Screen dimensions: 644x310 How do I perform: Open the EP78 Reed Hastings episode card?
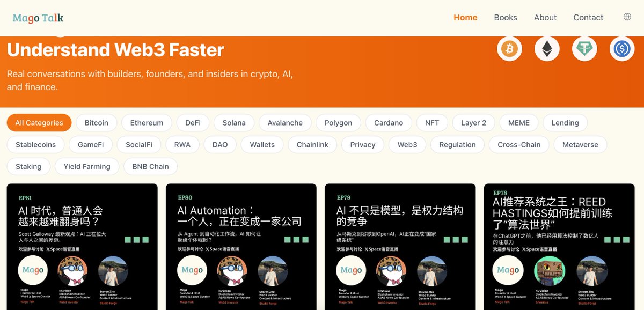coord(559,247)
